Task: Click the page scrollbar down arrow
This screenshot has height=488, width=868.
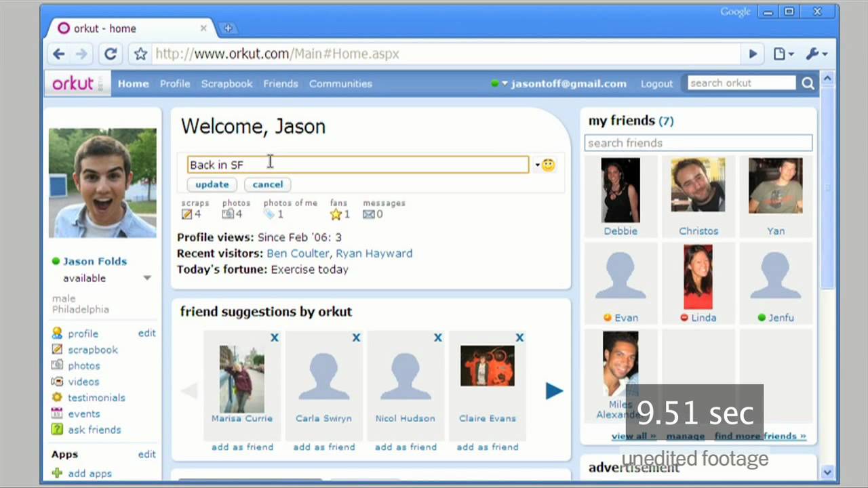Action: point(827,472)
